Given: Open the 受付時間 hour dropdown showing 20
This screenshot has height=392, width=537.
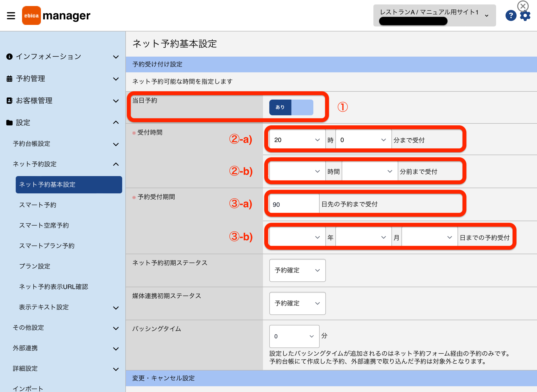Looking at the screenshot, I should tap(297, 140).
